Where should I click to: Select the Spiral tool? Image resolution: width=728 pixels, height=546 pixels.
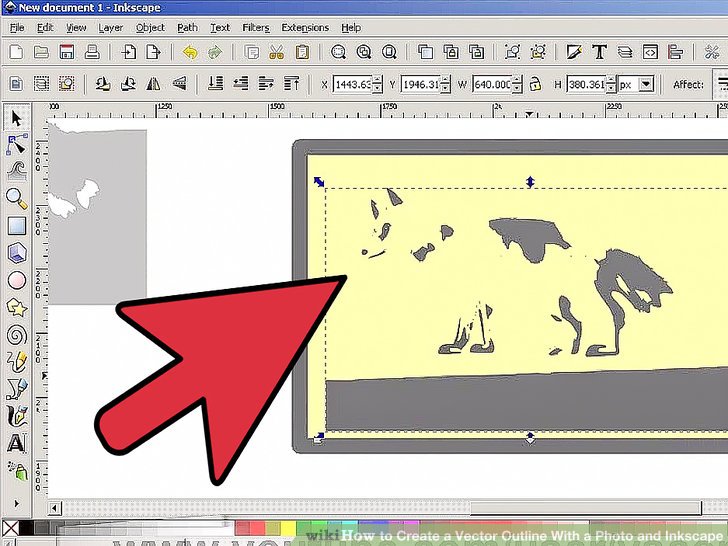[x=17, y=335]
